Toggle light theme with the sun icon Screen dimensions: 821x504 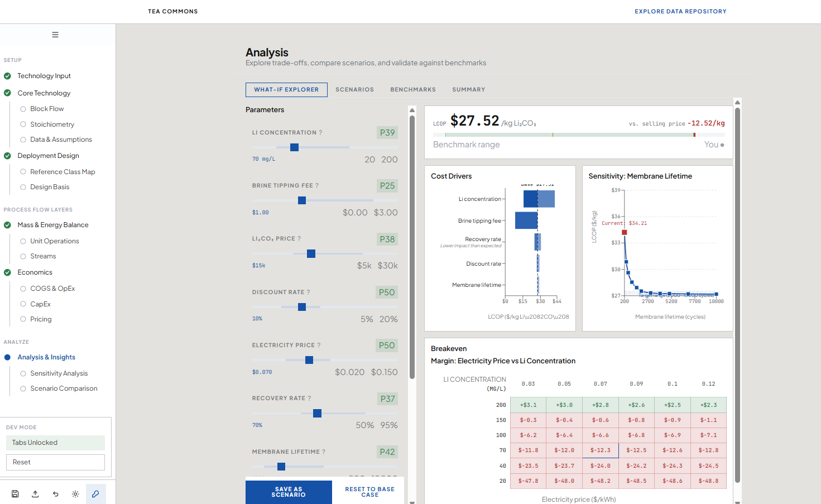tap(75, 494)
